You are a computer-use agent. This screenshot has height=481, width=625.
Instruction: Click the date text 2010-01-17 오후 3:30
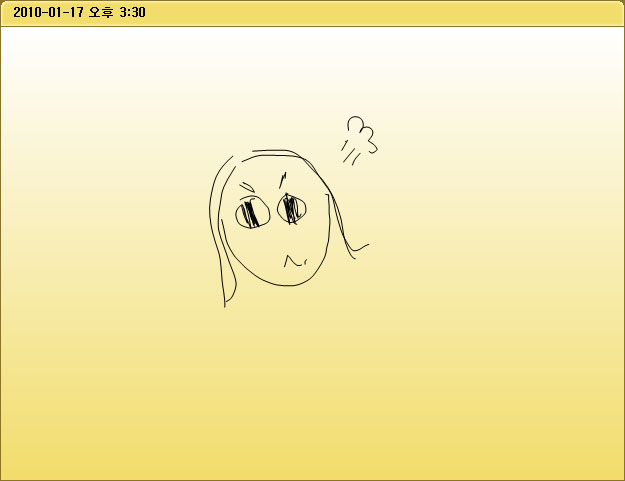click(79, 12)
